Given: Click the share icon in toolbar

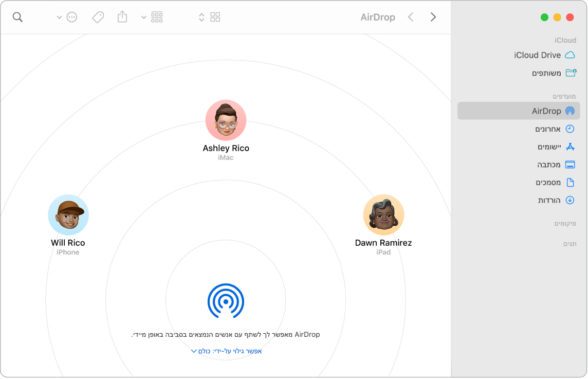Looking at the screenshot, I should (122, 17).
